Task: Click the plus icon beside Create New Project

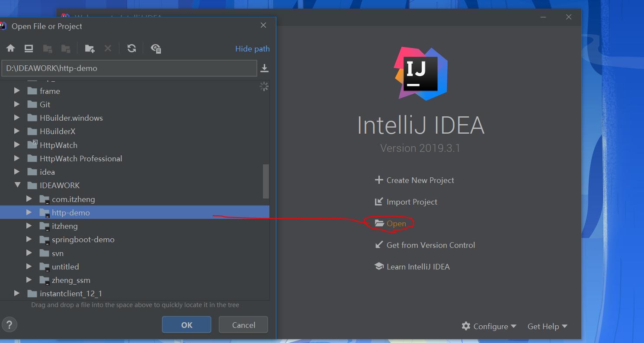Action: [379, 180]
